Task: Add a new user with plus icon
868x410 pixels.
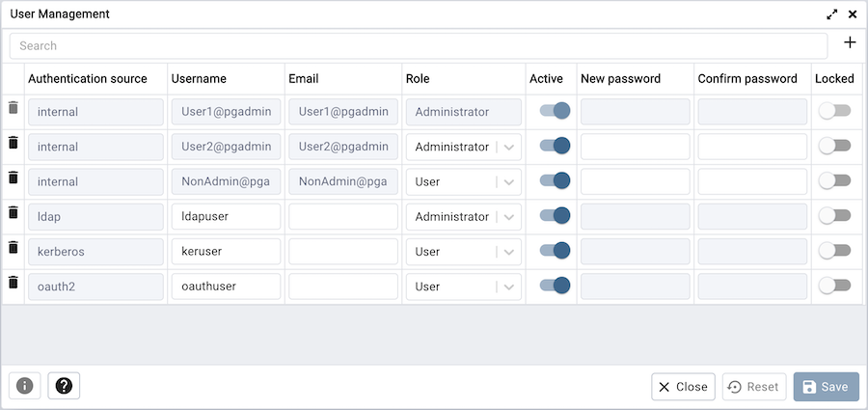Action: [850, 43]
